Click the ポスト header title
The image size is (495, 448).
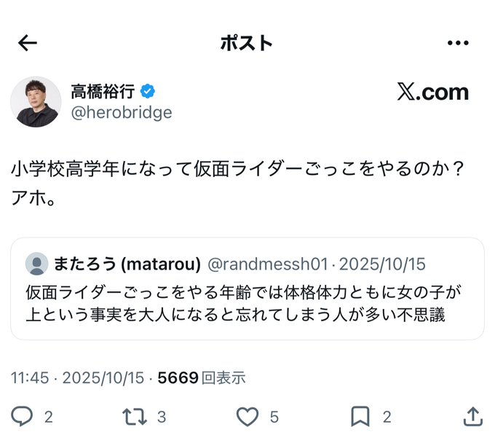(x=246, y=43)
